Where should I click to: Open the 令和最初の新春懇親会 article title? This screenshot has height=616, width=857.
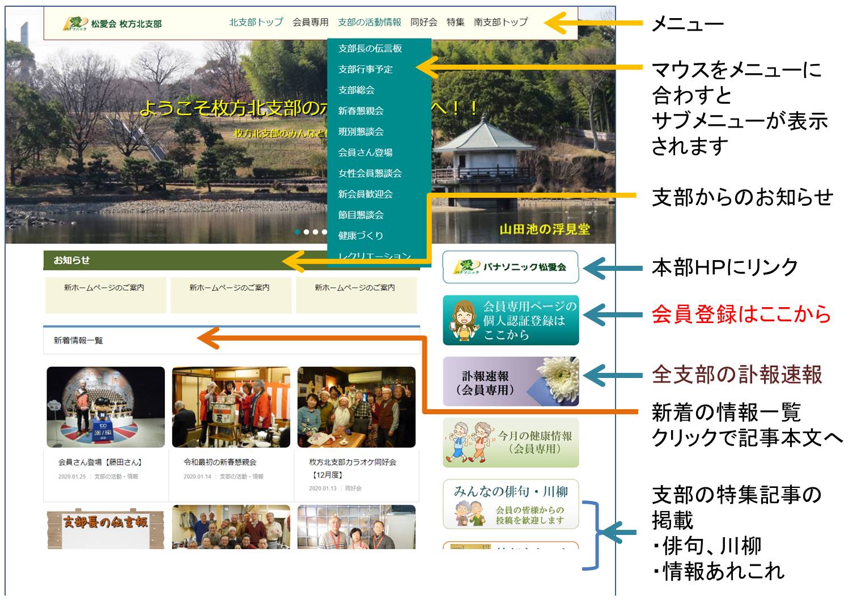[x=219, y=462]
